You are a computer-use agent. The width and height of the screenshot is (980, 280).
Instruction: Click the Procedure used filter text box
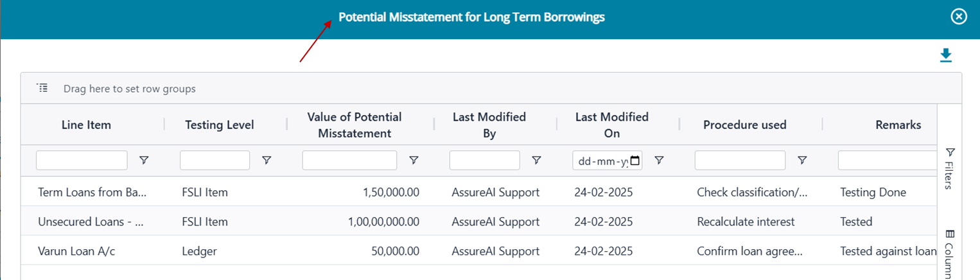coord(740,161)
